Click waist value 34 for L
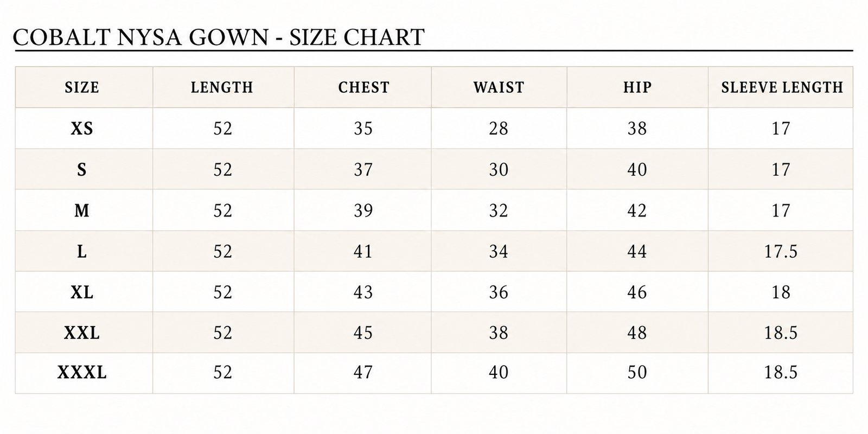The height and width of the screenshot is (434, 868). [x=499, y=252]
